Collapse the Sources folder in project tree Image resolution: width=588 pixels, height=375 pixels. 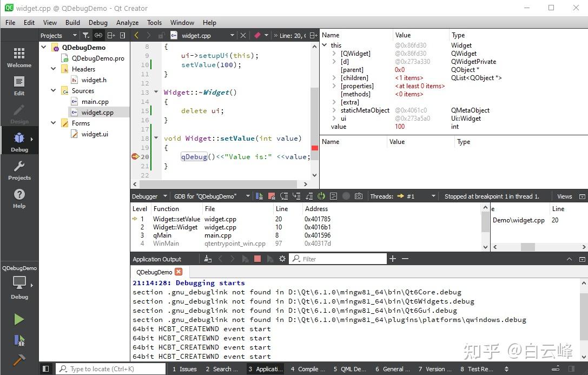52,90
